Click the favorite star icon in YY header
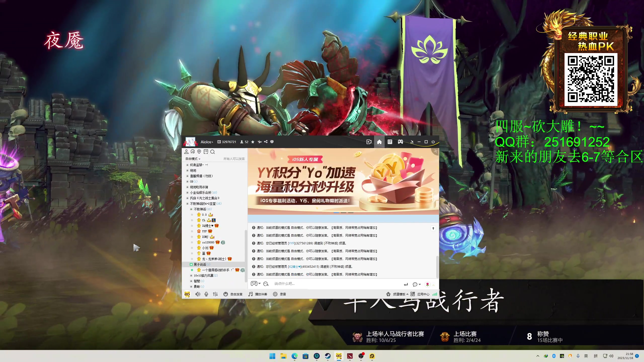This screenshot has width=644, height=362. click(253, 142)
